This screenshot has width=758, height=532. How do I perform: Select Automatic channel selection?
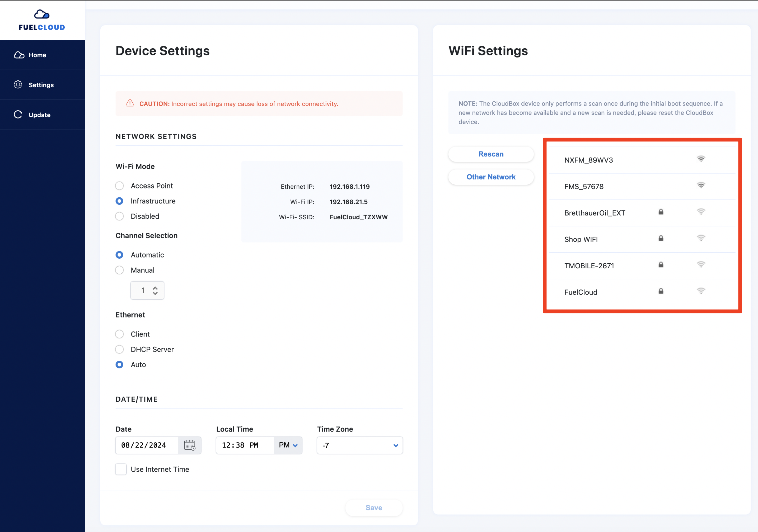(119, 255)
